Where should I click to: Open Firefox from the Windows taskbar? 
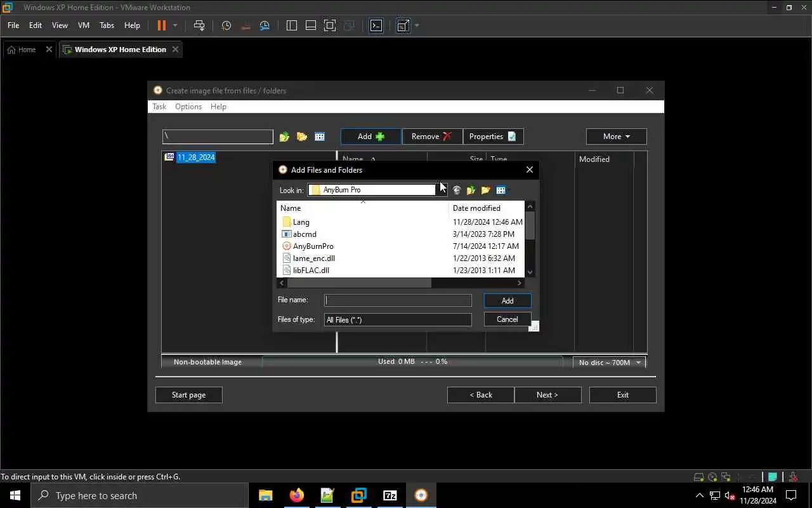click(x=297, y=495)
